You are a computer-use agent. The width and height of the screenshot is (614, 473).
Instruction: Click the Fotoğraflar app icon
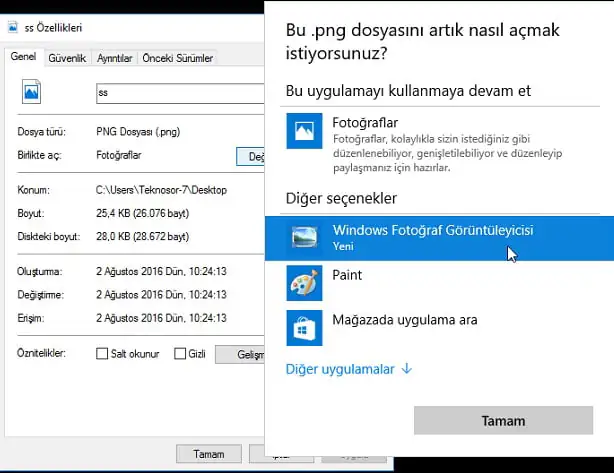point(304,131)
